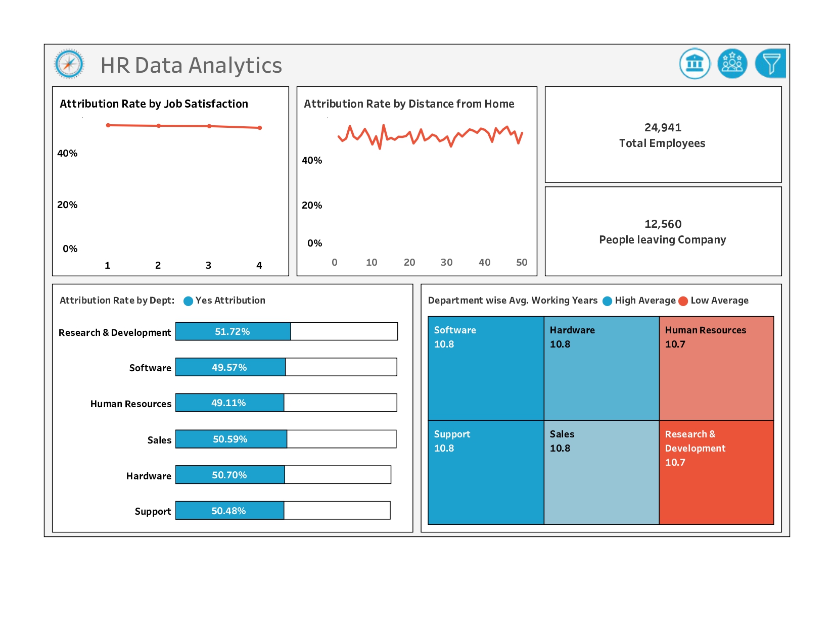Select the Low Average legend marker
Image resolution: width=834 pixels, height=644 pixels.
click(683, 301)
